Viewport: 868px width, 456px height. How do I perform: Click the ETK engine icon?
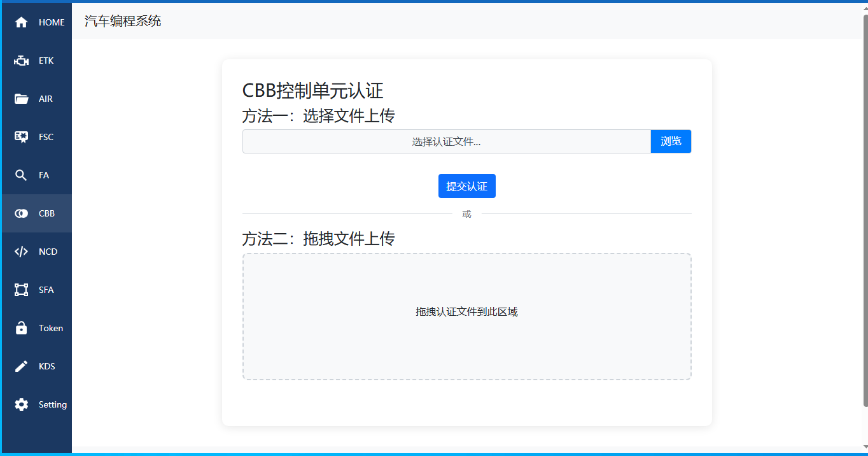[21, 61]
